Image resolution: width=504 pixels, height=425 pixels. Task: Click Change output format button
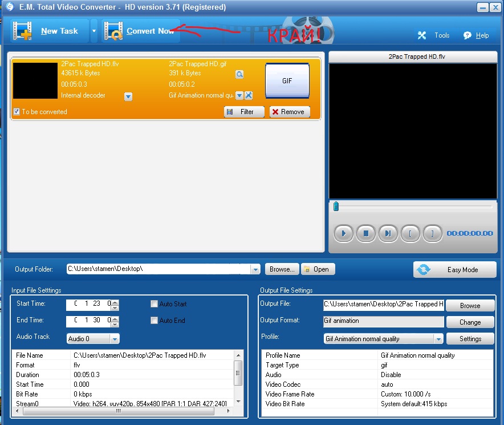point(470,322)
